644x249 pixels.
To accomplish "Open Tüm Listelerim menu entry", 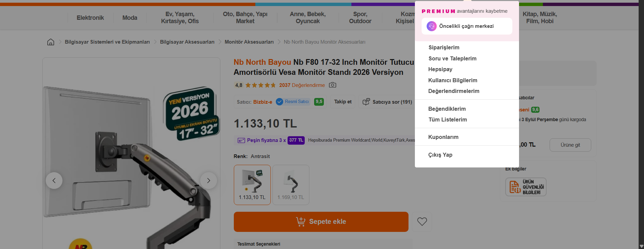I will click(x=447, y=120).
